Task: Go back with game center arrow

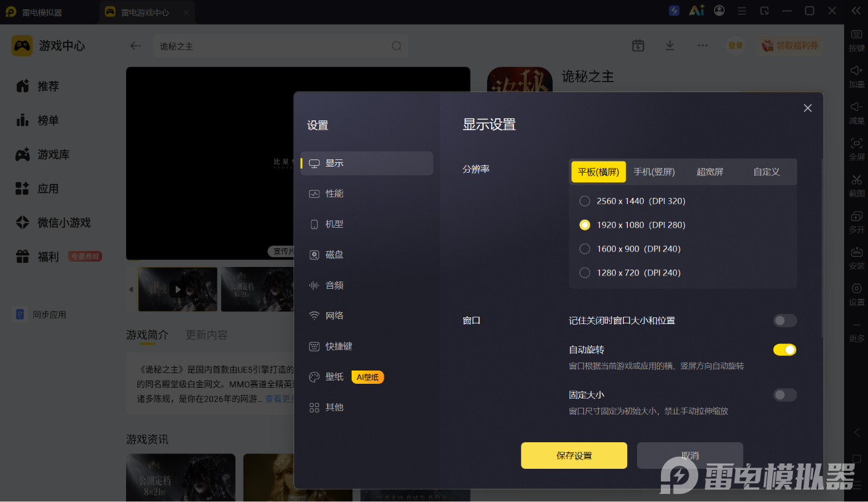Action: tap(135, 46)
